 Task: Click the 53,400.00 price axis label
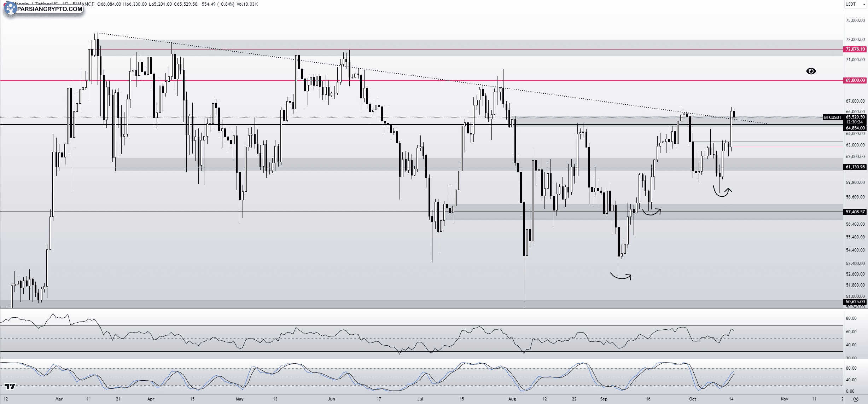pyautogui.click(x=855, y=264)
